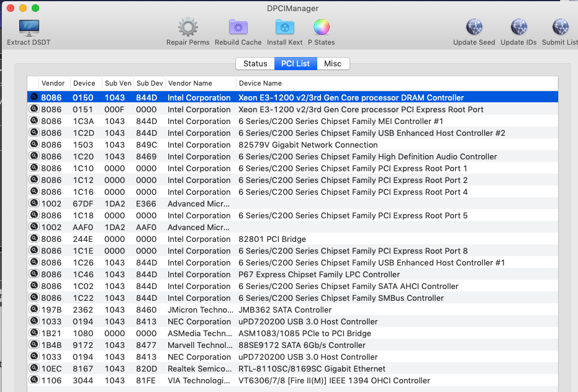Image resolution: width=578 pixels, height=392 pixels.
Task: Switch to the Status tab
Action: click(255, 63)
